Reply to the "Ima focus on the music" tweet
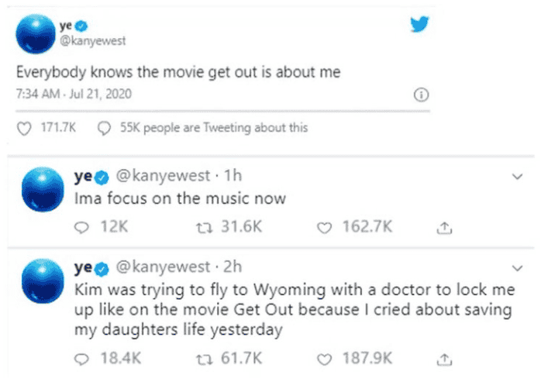The height and width of the screenshot is (392, 541). pos(83,228)
